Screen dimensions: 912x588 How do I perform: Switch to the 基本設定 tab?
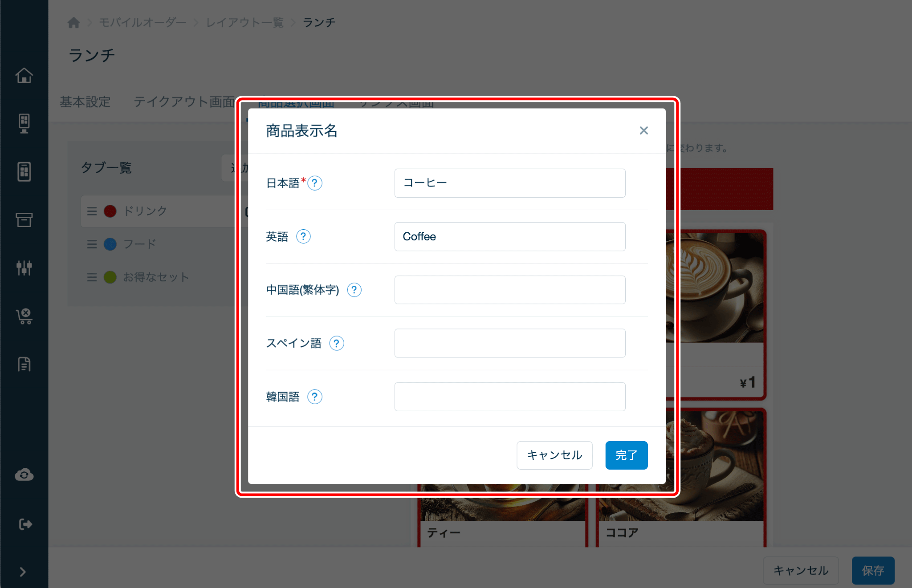pos(85,102)
